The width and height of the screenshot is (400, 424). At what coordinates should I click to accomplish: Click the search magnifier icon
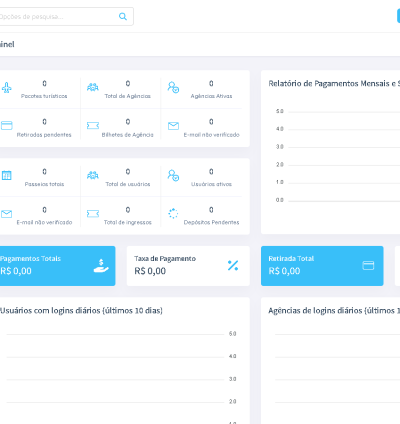123,16
